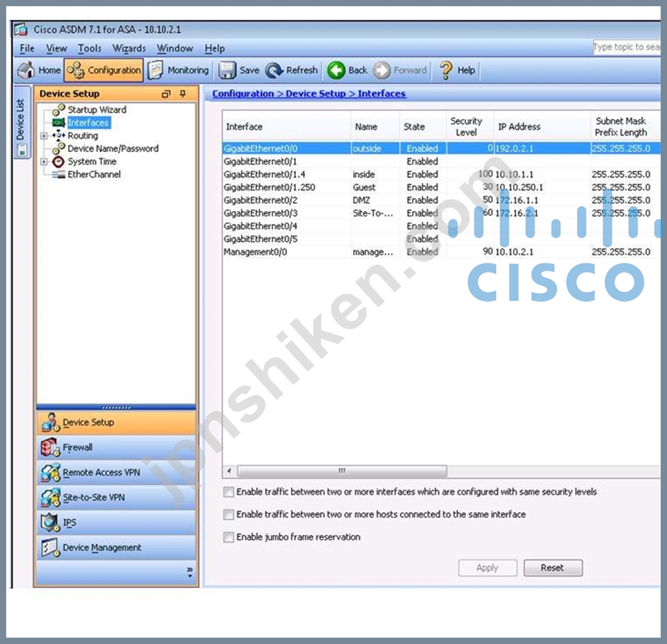Open Remote Access VPN section
The height and width of the screenshot is (644, 667).
116,473
